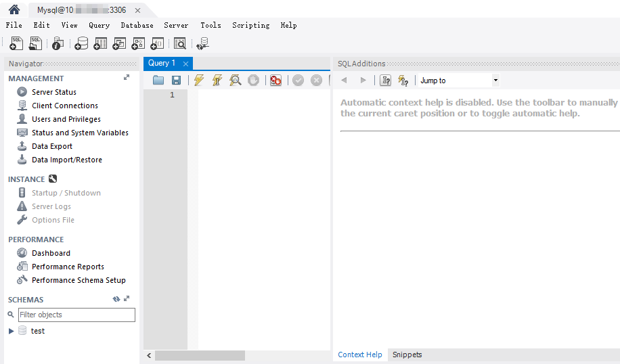Image resolution: width=620 pixels, height=364 pixels.
Task: Expand the Schemas section to full view
Action: pyautogui.click(x=127, y=299)
